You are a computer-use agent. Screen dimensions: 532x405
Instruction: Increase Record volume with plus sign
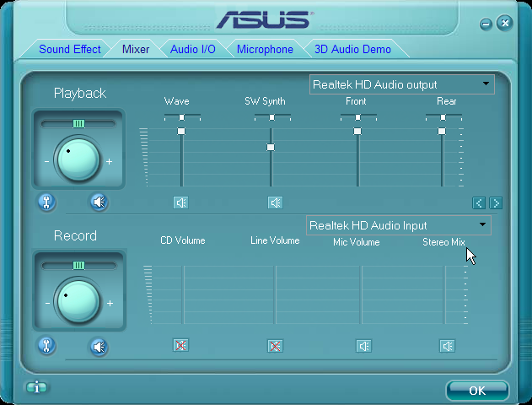coord(110,303)
